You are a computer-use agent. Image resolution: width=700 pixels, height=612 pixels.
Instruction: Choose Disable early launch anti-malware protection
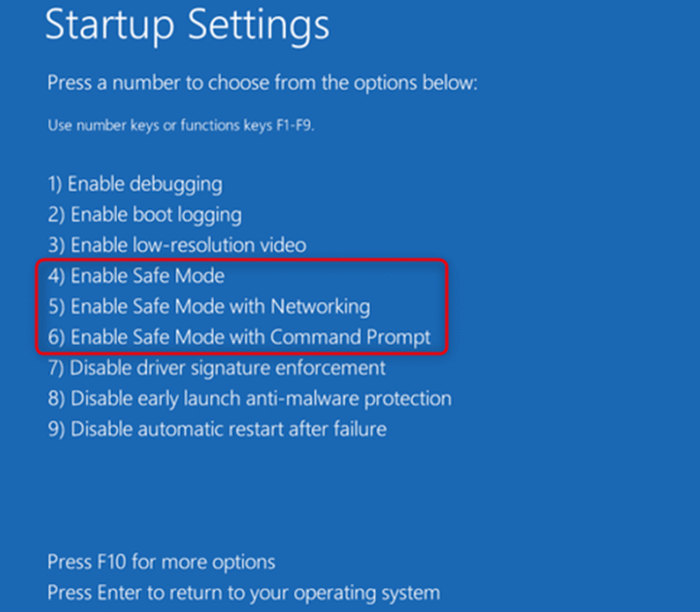(x=249, y=399)
